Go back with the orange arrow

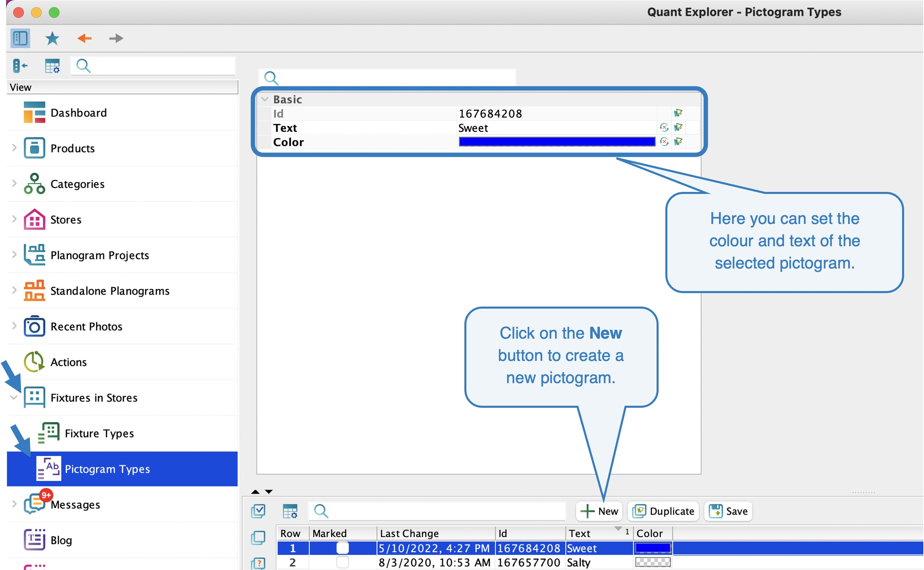click(84, 38)
